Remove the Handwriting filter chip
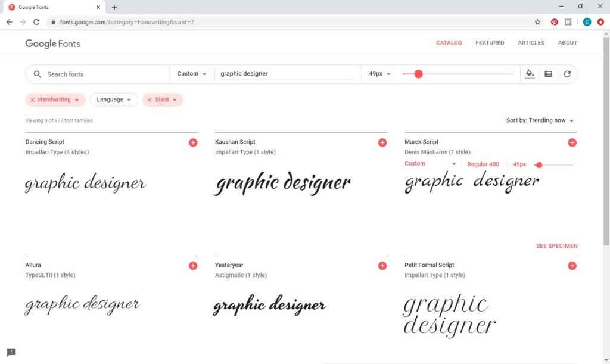610x364 pixels. click(33, 100)
